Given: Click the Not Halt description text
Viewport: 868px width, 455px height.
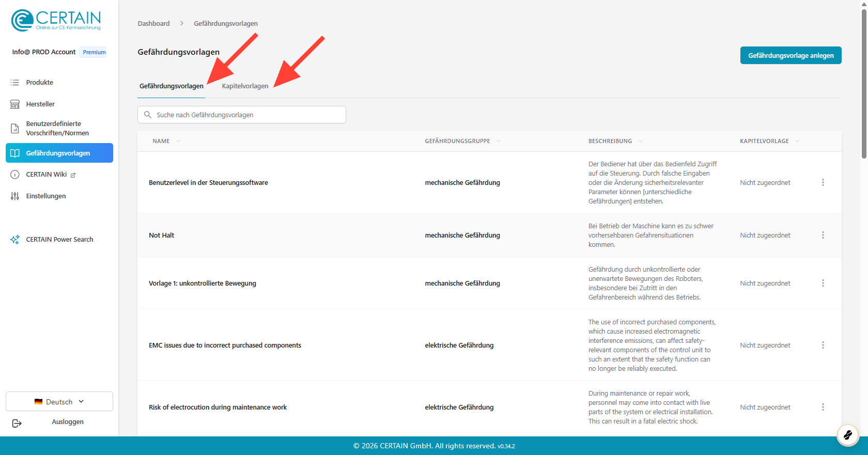Looking at the screenshot, I should [651, 236].
